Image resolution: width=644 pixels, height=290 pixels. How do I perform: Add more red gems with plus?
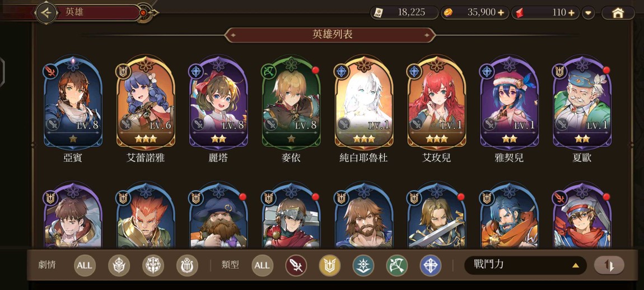click(571, 13)
